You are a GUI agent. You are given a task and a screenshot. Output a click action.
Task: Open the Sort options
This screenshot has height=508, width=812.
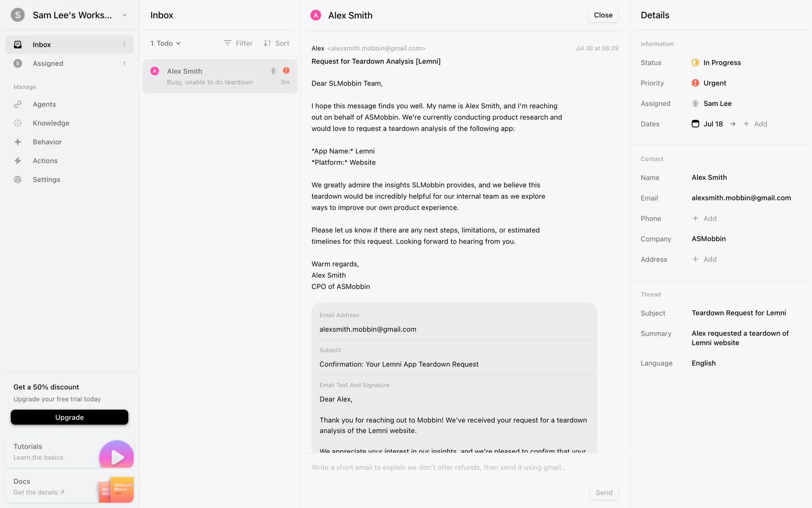click(277, 43)
